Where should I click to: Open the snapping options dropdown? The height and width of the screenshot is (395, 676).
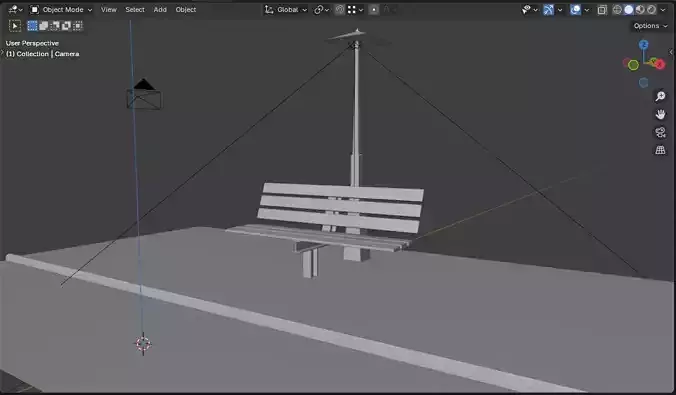click(356, 9)
